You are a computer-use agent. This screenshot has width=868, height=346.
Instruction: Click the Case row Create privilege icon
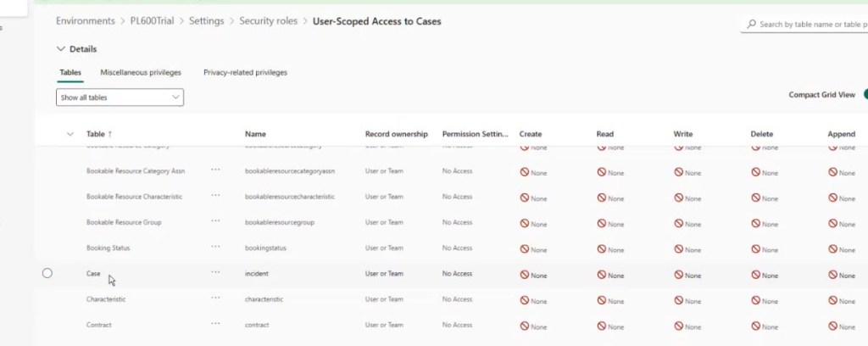[525, 275]
